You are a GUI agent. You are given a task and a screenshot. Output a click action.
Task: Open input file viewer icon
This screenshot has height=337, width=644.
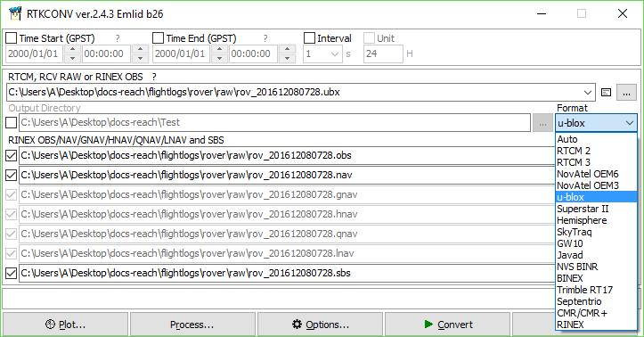[606, 93]
